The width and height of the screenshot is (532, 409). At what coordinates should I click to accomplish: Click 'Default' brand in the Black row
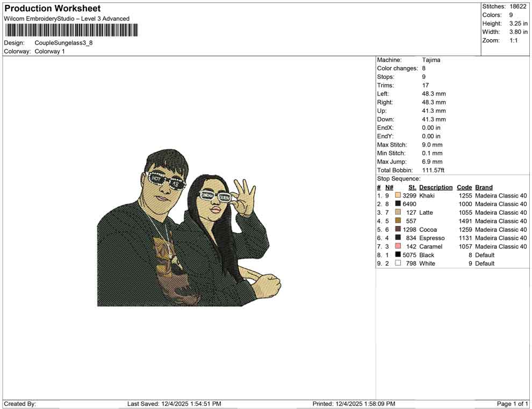485,255
